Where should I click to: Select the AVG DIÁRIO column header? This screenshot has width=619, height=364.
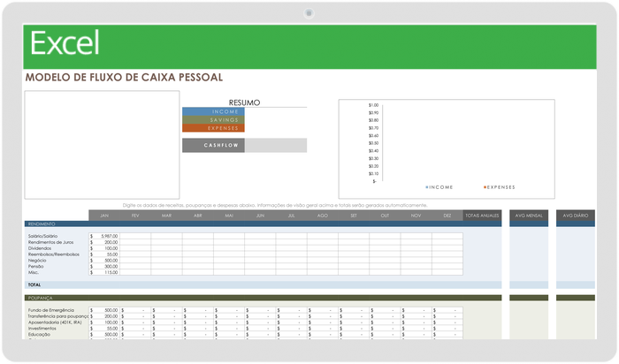[575, 216]
